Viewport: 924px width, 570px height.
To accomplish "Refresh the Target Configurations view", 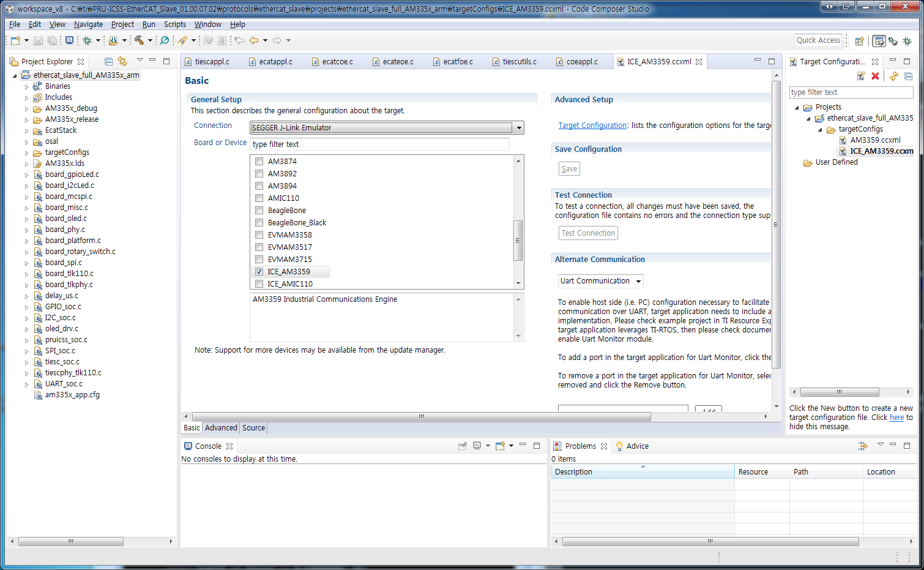I will click(895, 75).
